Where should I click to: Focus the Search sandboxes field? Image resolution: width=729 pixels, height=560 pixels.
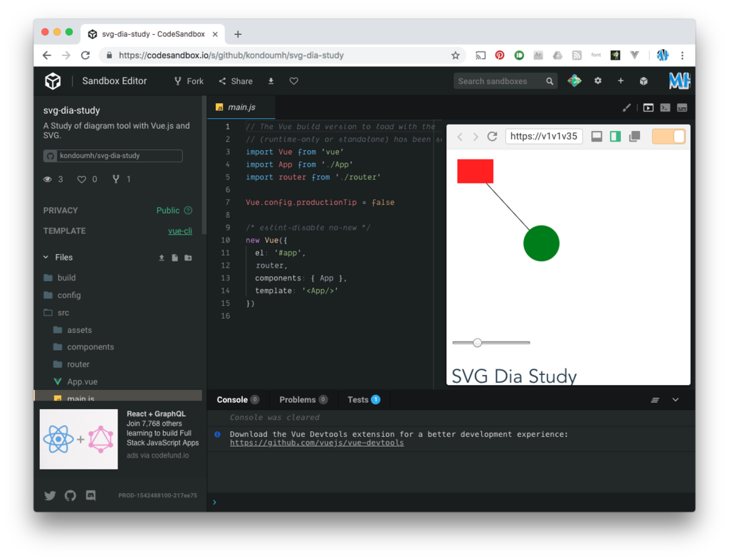500,81
